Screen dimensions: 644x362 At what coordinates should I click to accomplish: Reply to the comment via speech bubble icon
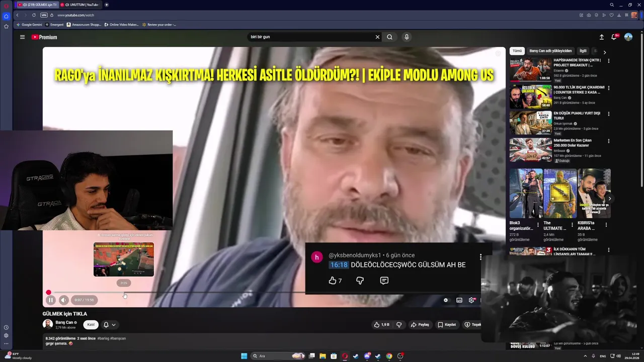(x=384, y=281)
